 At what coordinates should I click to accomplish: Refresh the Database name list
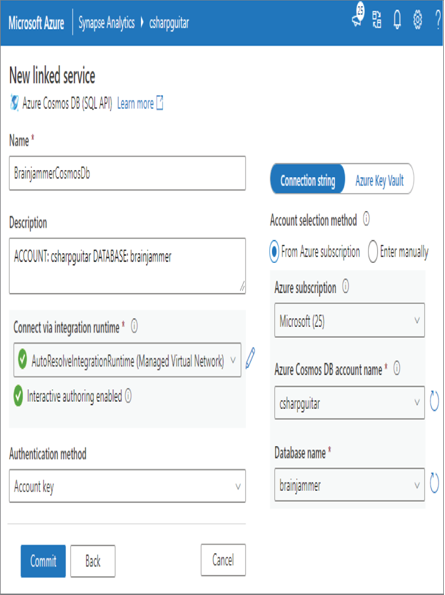[434, 483]
